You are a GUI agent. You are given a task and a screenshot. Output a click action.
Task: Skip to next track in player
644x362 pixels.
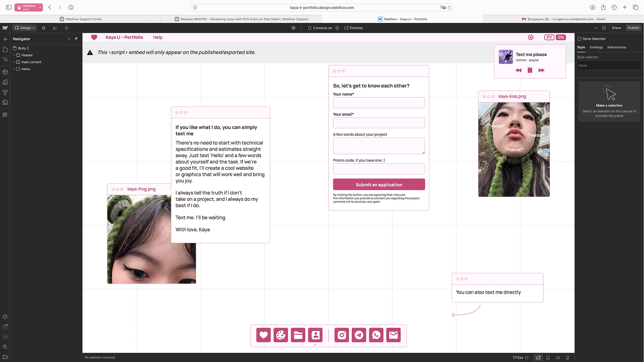click(x=542, y=70)
